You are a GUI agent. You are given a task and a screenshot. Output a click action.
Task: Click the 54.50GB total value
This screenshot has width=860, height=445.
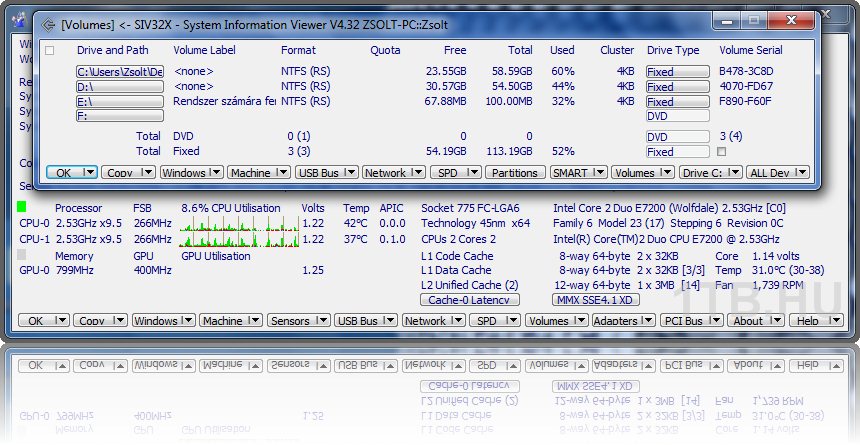[x=512, y=86]
